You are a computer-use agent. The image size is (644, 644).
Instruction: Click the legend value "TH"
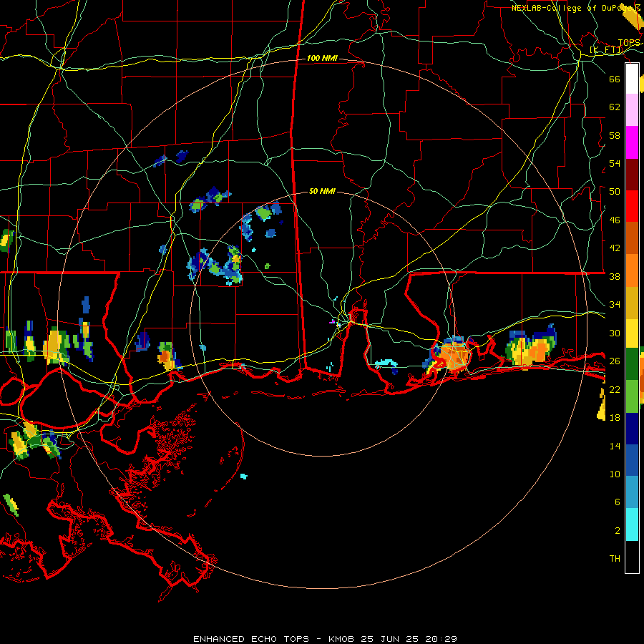click(x=615, y=559)
